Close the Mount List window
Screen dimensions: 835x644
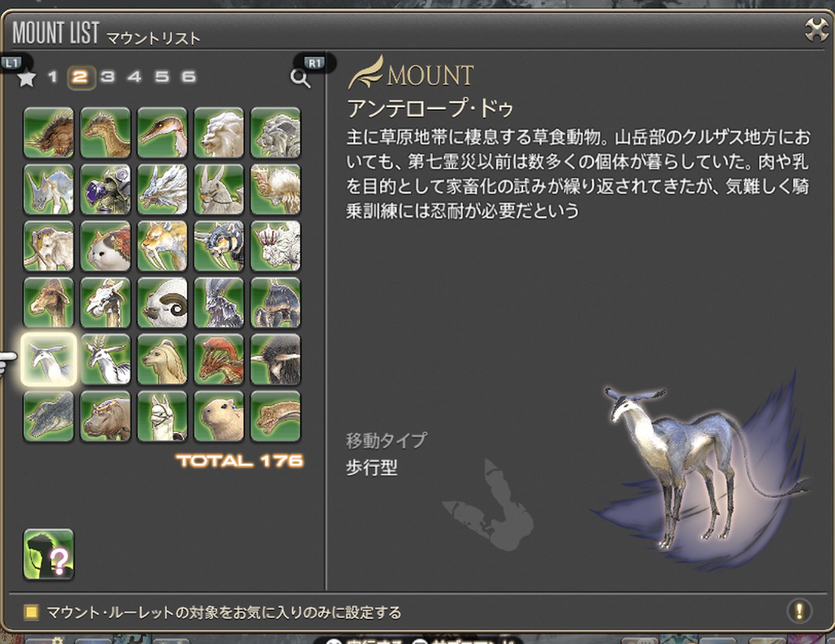pos(817,30)
